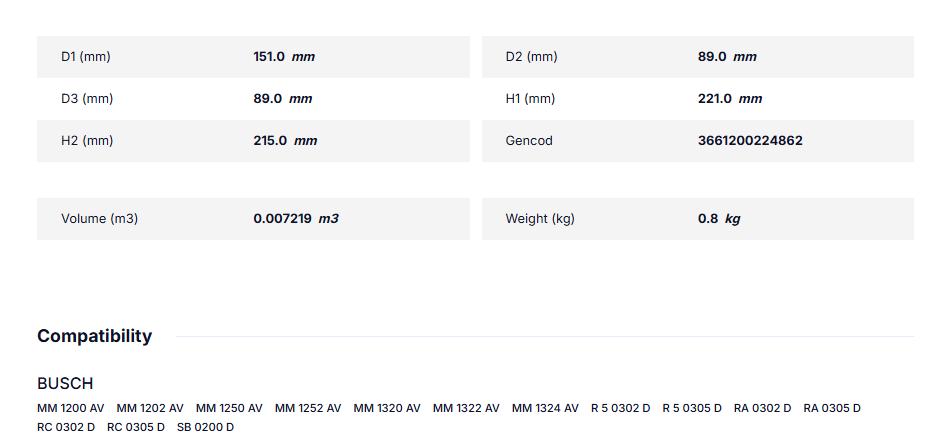Click MM 1320 AV model entry
Image resolution: width=925 pixels, height=442 pixels.
[x=387, y=408]
